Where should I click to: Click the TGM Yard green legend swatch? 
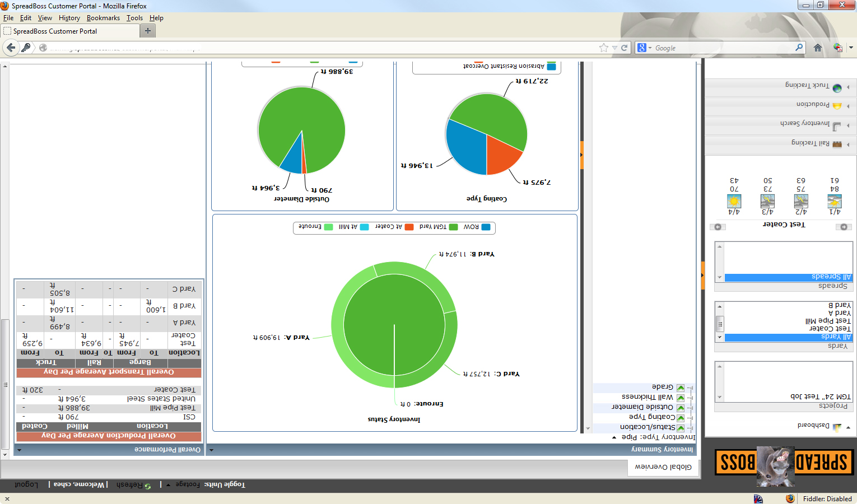453,227
